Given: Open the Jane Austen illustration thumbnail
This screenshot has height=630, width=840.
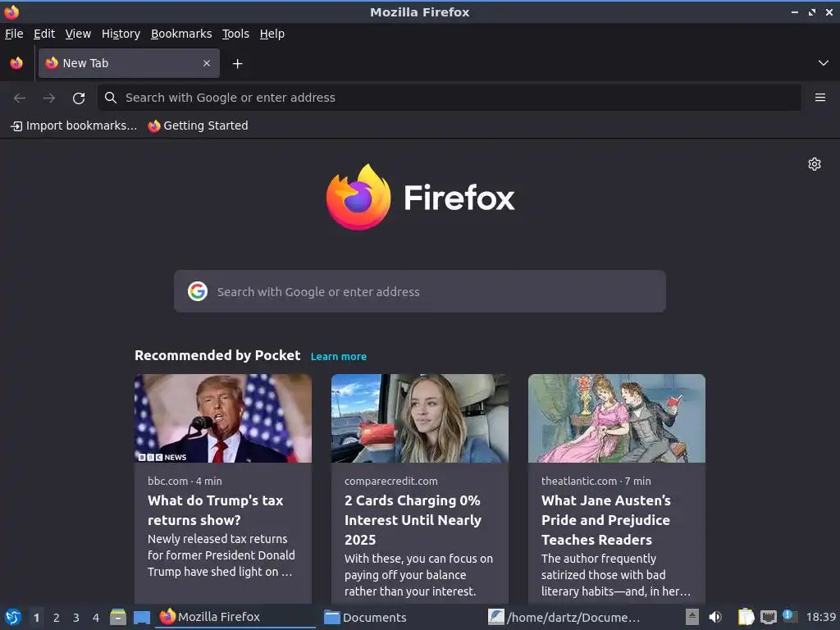Looking at the screenshot, I should click(x=617, y=418).
